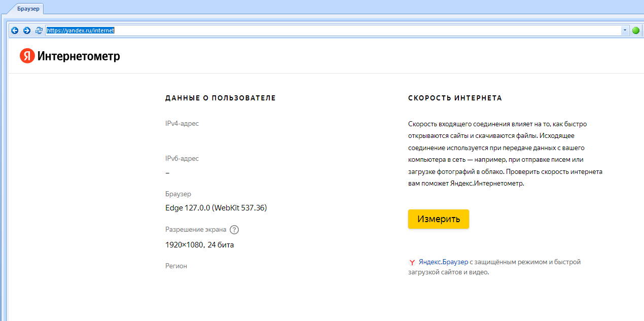The image size is (644, 321).
Task: Select Edge 127.0.0 (WebKit 537.36) value
Action: pos(216,208)
